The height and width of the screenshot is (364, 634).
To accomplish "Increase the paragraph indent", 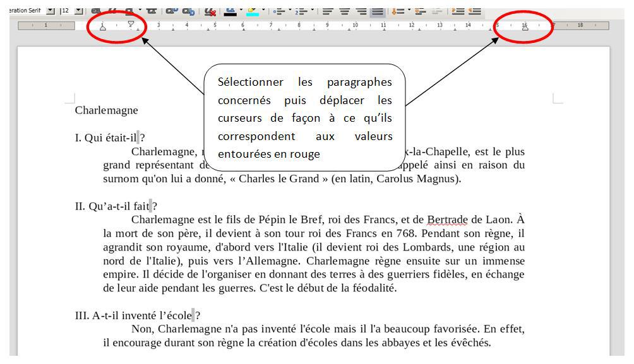I will 457,11.
